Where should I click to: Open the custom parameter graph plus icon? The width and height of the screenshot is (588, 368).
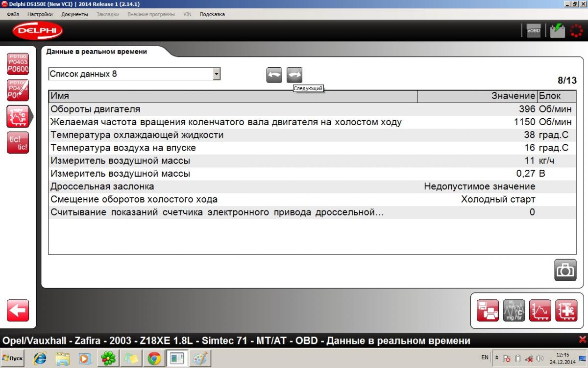[x=566, y=311]
